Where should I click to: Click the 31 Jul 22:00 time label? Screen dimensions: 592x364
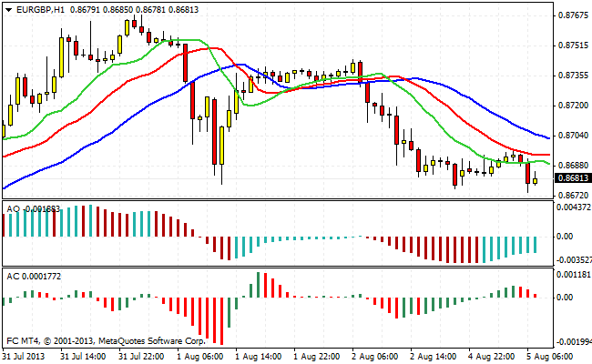(x=141, y=357)
